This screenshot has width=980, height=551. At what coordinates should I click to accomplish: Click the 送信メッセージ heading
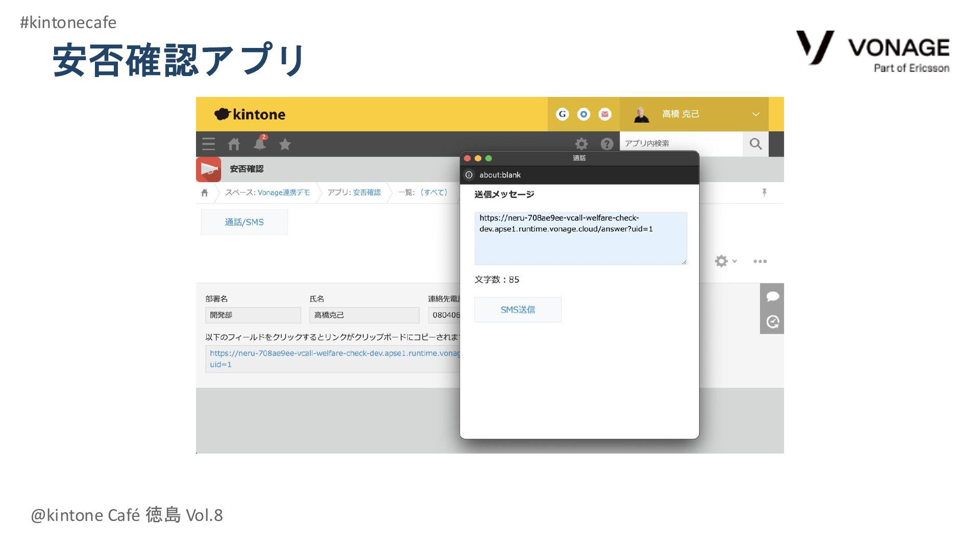coord(504,194)
